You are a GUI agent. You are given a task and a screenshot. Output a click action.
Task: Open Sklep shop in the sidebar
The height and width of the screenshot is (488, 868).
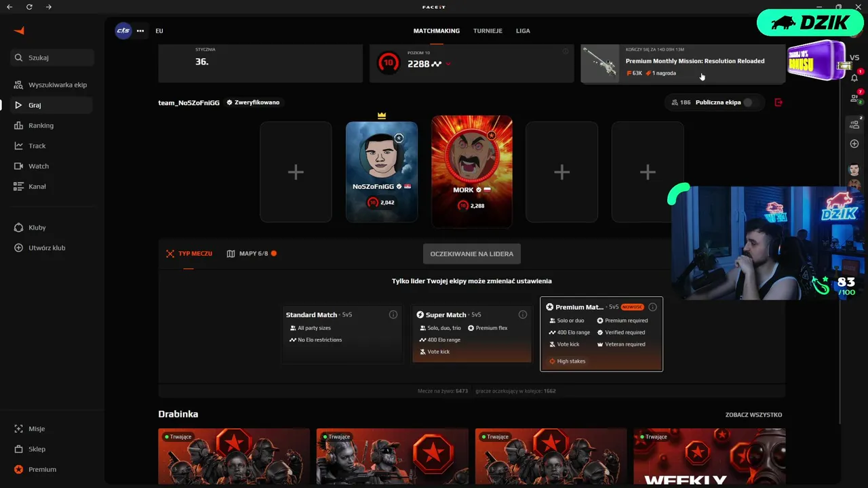coord(52,449)
